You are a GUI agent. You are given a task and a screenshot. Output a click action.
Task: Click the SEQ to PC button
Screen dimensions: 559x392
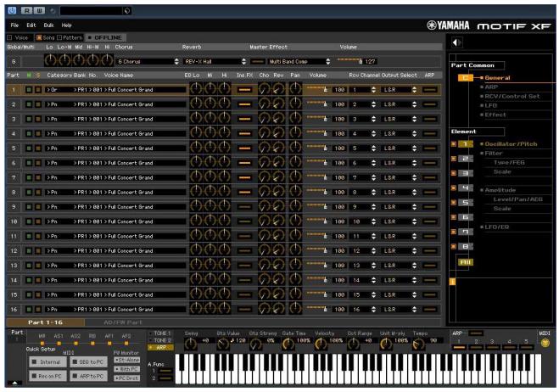89,361
